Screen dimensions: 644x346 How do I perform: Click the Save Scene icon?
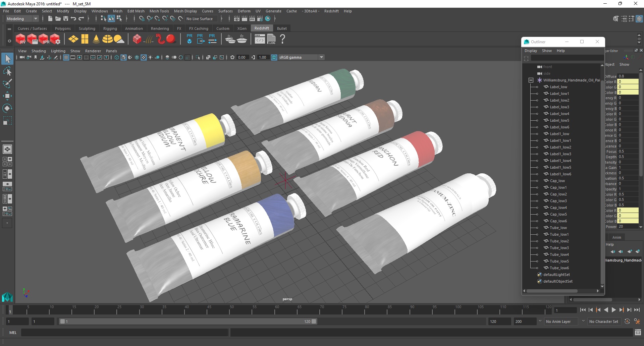tap(66, 19)
